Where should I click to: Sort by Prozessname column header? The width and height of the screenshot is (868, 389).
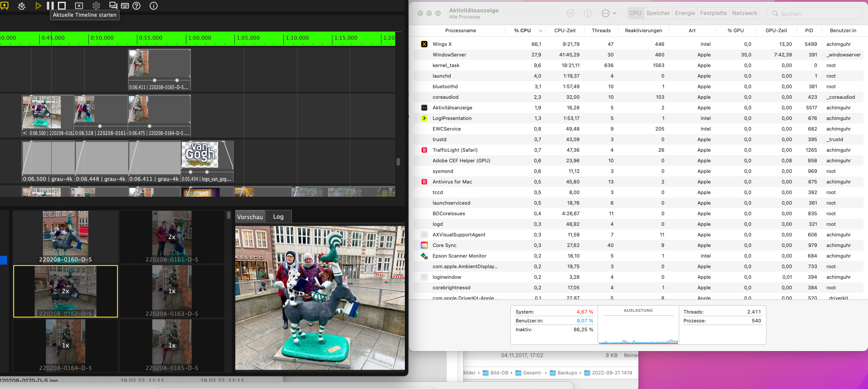tap(460, 31)
